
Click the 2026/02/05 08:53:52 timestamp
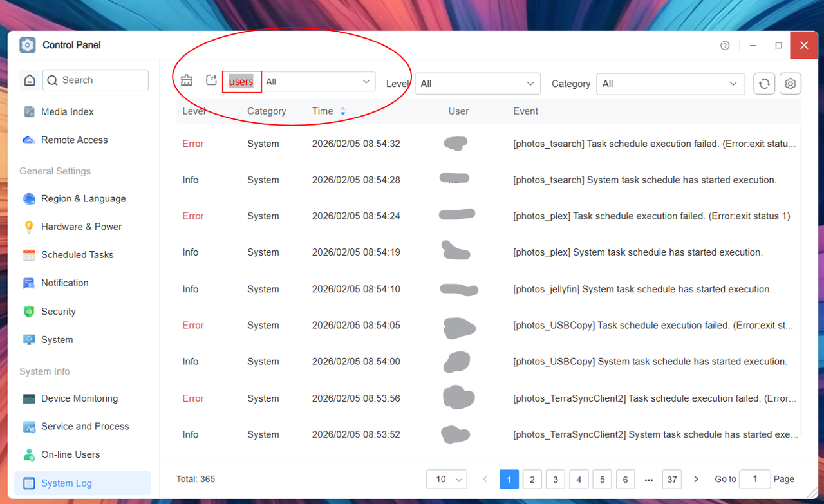(x=356, y=434)
